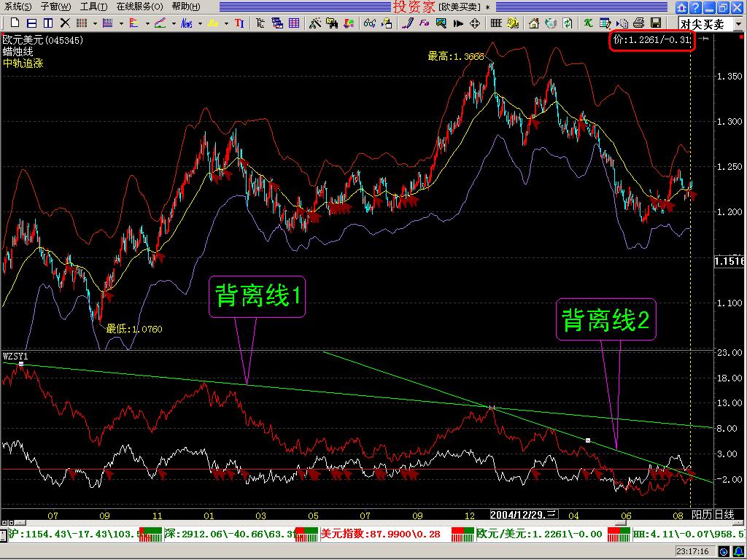This screenshot has height=560, width=747.
Task: Open the 工具(T) menu
Action: pyautogui.click(x=94, y=7)
